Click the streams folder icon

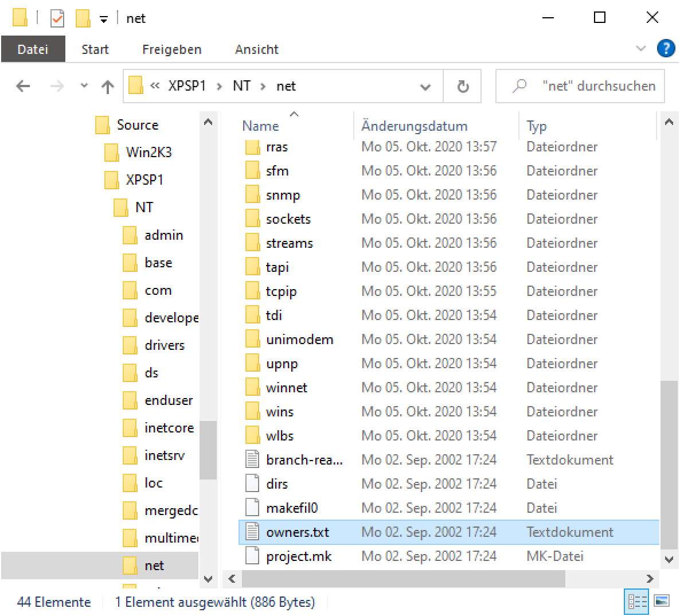point(252,243)
